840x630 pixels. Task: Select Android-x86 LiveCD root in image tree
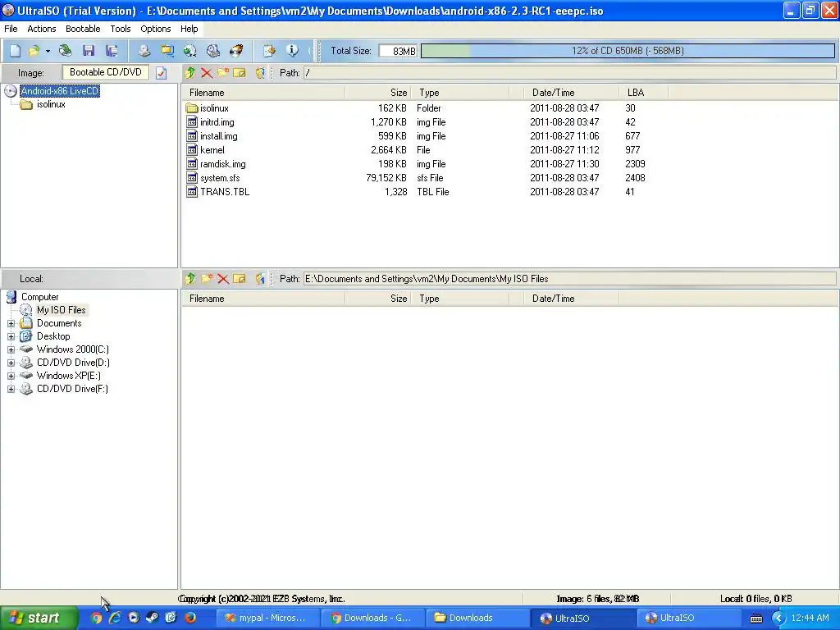(x=59, y=91)
